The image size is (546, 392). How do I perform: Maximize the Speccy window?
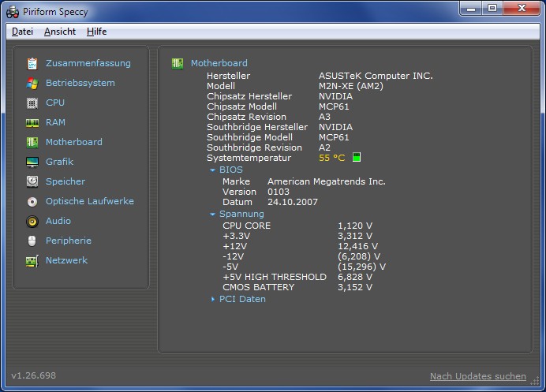[492, 9]
